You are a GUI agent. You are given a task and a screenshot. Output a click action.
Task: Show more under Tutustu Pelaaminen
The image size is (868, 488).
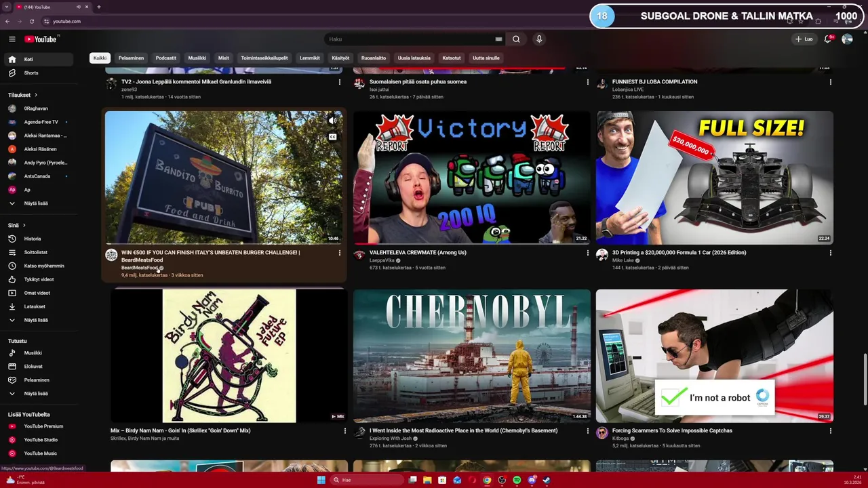tap(39, 394)
